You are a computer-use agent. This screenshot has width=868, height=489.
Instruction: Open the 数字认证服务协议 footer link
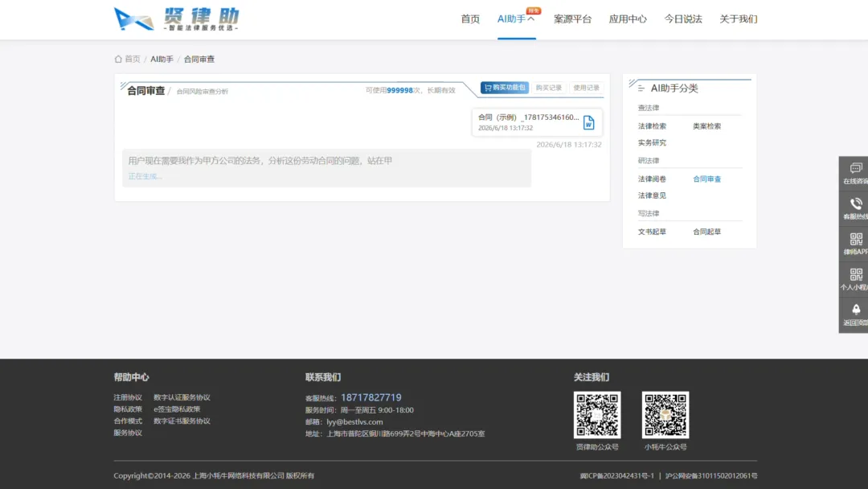tap(182, 397)
